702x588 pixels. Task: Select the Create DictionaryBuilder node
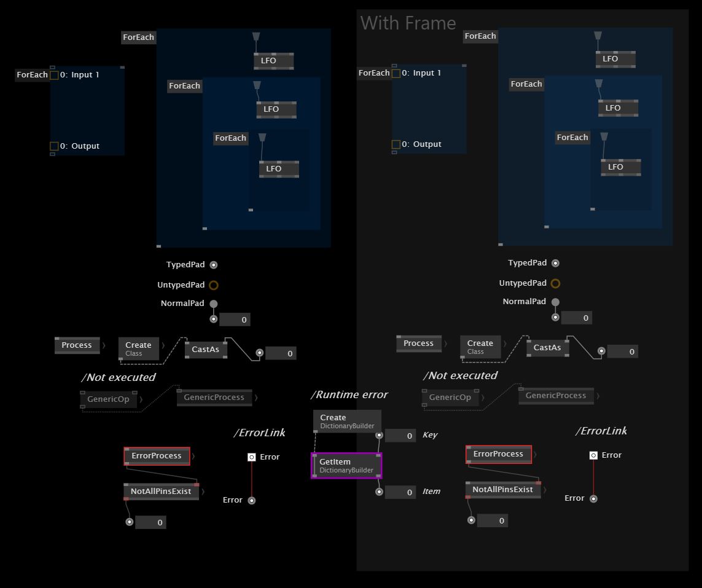click(347, 421)
